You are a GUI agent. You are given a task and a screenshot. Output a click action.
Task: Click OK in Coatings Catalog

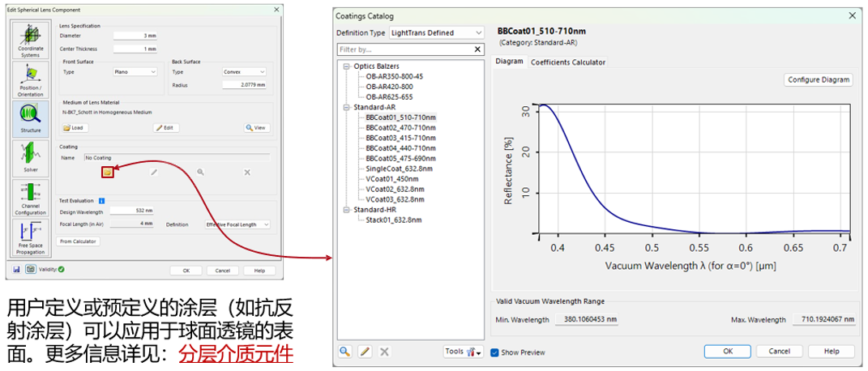tap(728, 351)
